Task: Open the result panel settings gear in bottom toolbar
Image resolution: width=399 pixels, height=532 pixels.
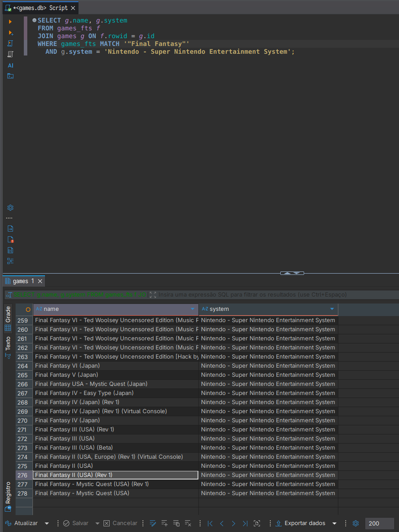Action: 356,523
